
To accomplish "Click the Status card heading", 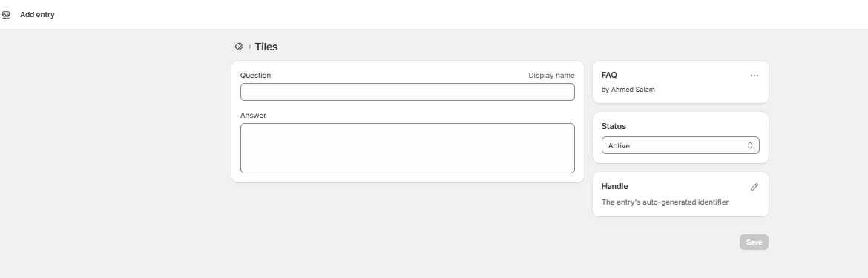I will [614, 127].
